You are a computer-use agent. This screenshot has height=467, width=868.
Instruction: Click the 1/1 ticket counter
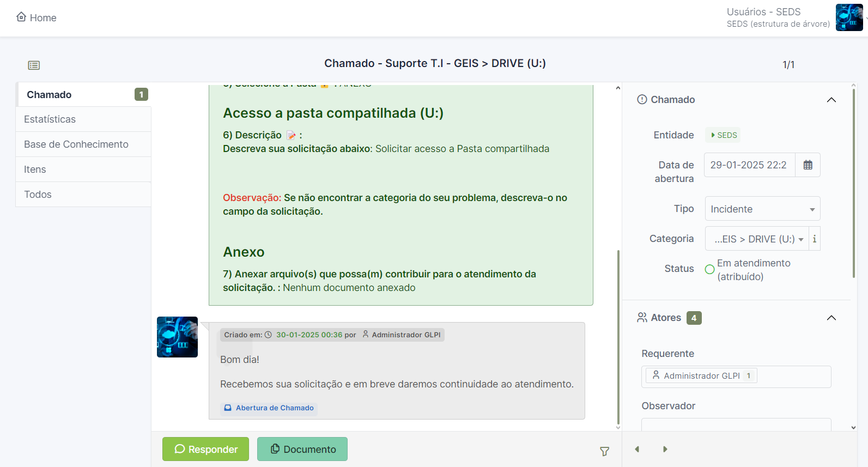[x=788, y=65]
